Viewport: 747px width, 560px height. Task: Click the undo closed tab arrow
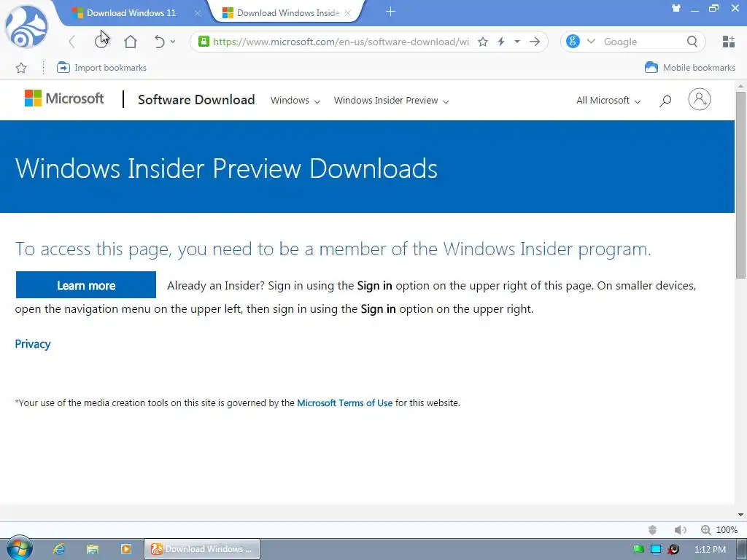(x=160, y=42)
